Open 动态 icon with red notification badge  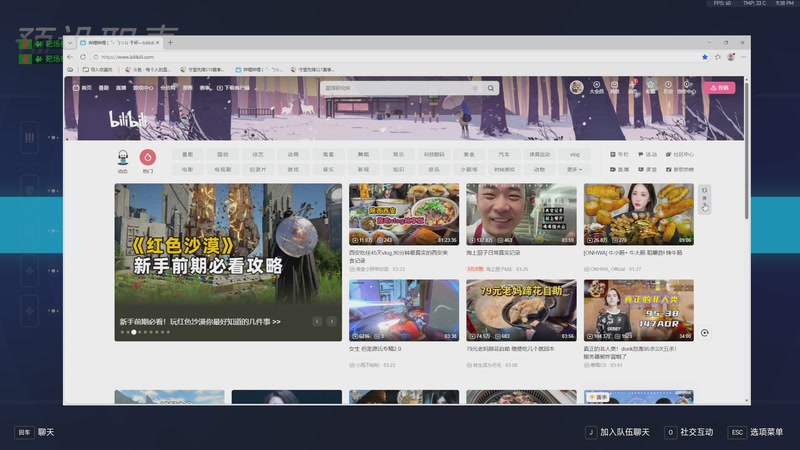pyautogui.click(x=632, y=87)
